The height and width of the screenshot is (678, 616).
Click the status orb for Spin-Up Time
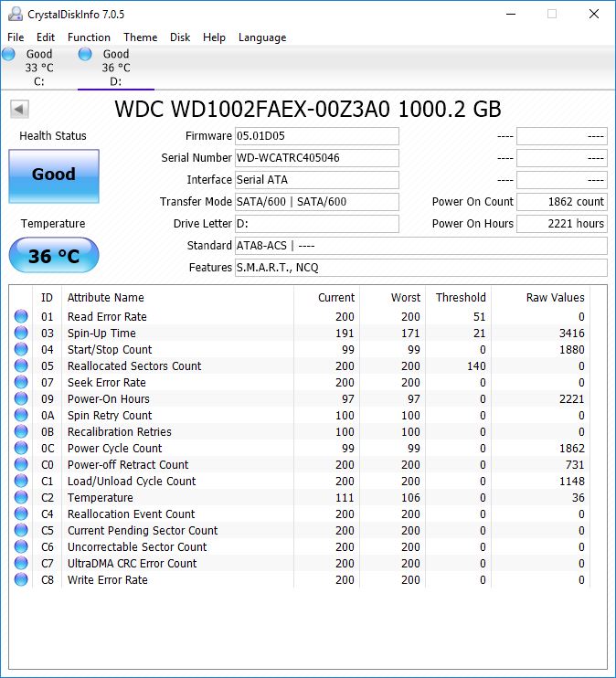pyautogui.click(x=21, y=333)
